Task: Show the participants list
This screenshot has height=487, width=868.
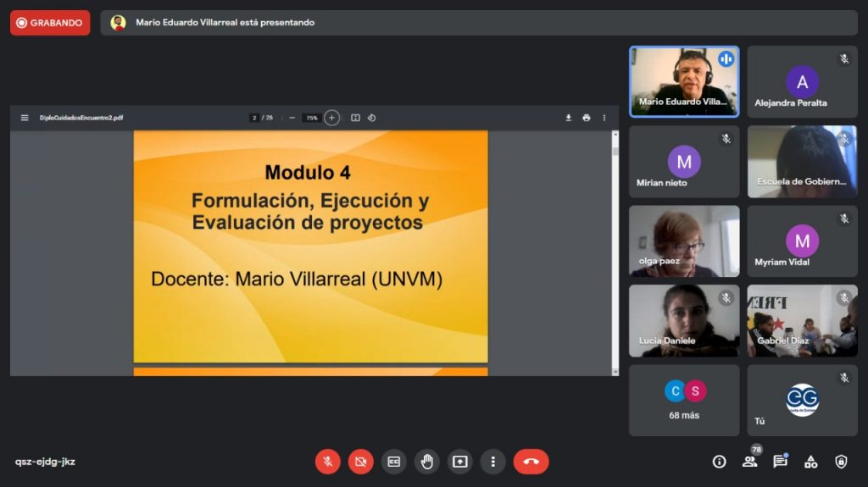Action: click(749, 462)
